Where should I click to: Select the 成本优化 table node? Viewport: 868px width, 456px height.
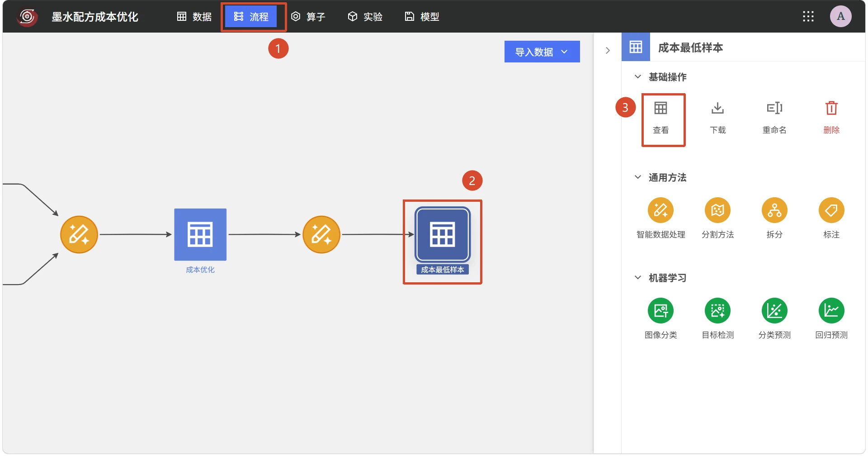click(200, 234)
